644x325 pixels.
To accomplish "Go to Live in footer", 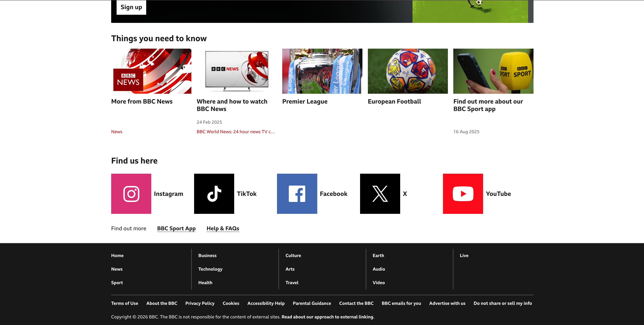I will (464, 255).
